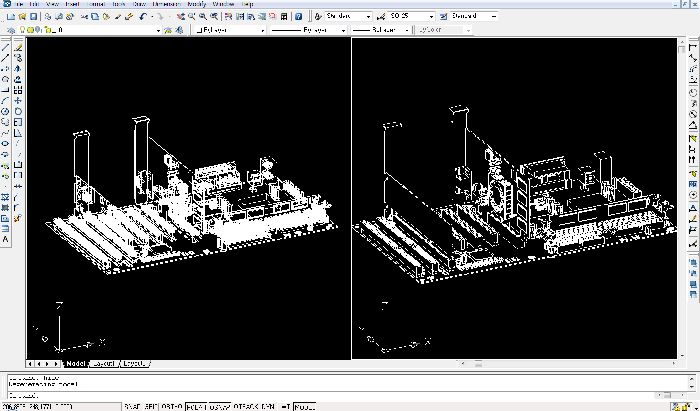Open the ByLayer color control dropdown
Image resolution: width=700 pixels, height=411 pixels.
230,30
